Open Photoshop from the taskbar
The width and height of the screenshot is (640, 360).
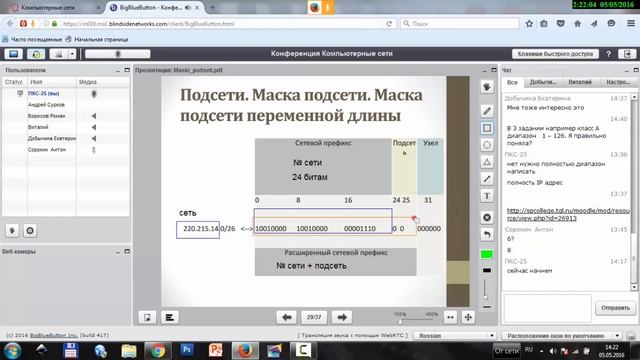click(x=187, y=350)
